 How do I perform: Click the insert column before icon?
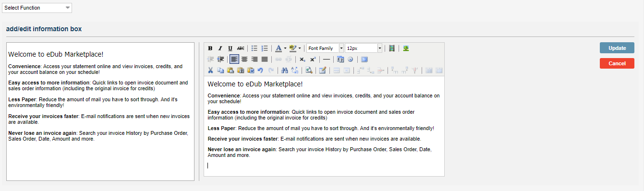[394, 70]
